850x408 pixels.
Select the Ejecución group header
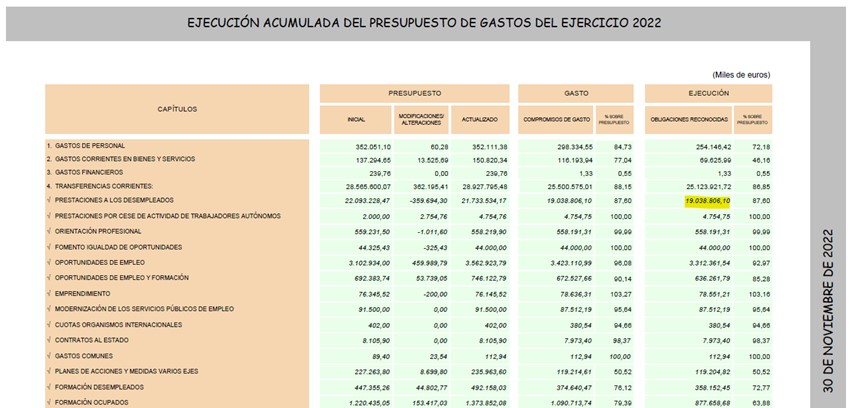(x=709, y=93)
